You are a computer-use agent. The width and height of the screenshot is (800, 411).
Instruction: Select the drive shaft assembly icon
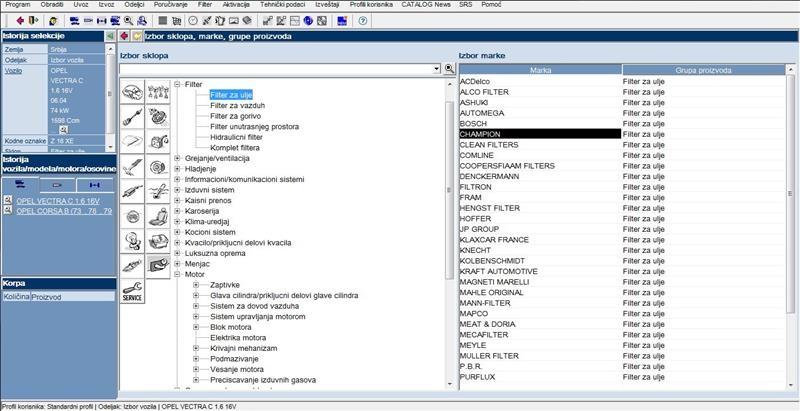pyautogui.click(x=133, y=117)
